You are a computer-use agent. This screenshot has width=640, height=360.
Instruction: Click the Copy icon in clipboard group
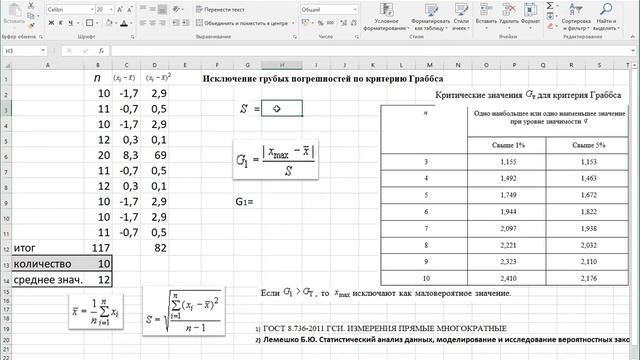click(31, 16)
